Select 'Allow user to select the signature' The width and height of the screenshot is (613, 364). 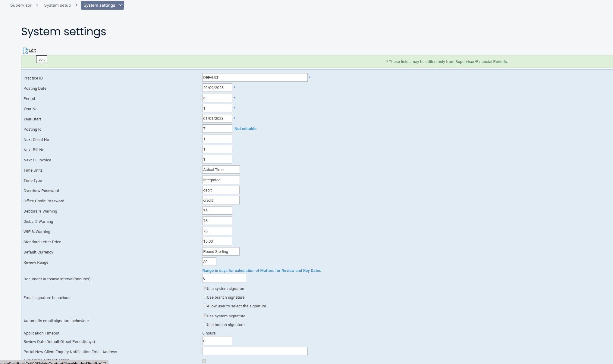pos(205,306)
